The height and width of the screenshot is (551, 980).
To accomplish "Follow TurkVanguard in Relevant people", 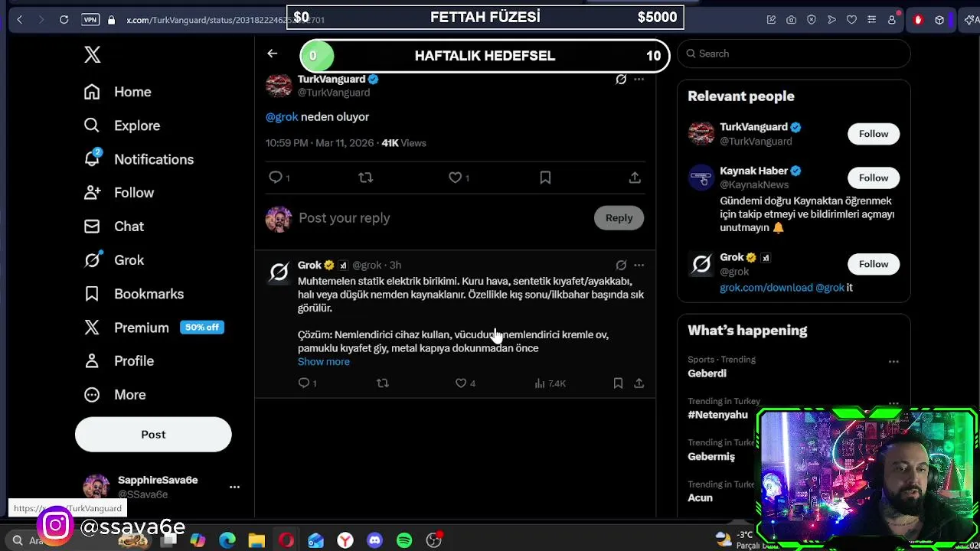I will click(x=873, y=134).
